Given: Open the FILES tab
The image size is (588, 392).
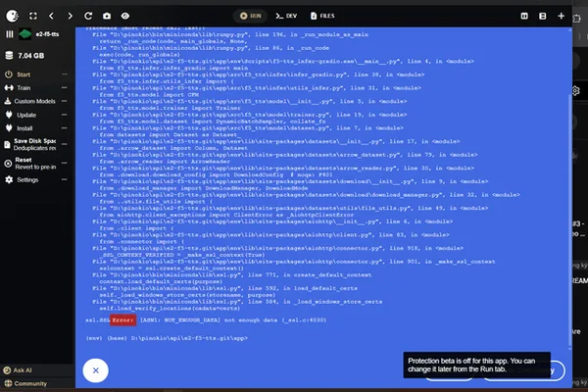Looking at the screenshot, I should [x=322, y=16].
